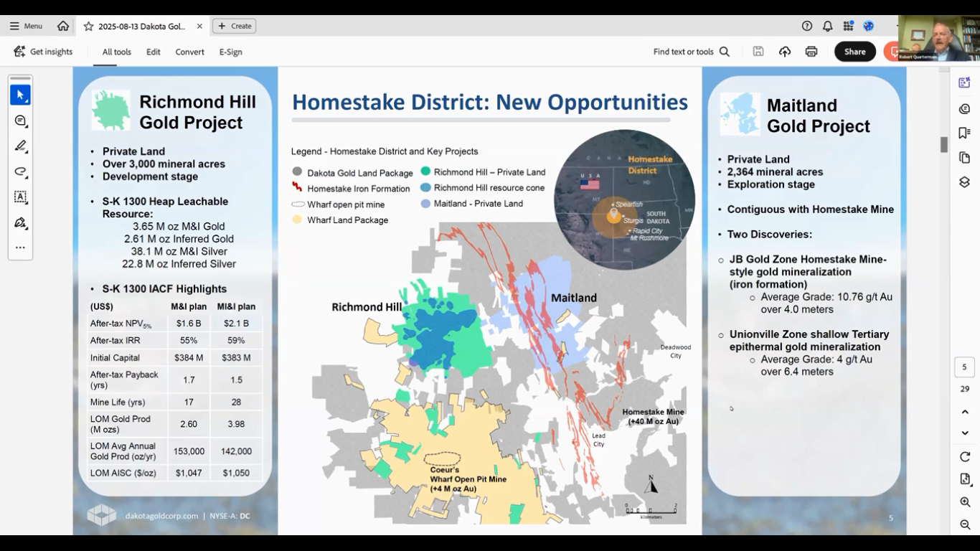Open the Help question mark icon
The width and height of the screenshot is (980, 551).
(x=807, y=26)
